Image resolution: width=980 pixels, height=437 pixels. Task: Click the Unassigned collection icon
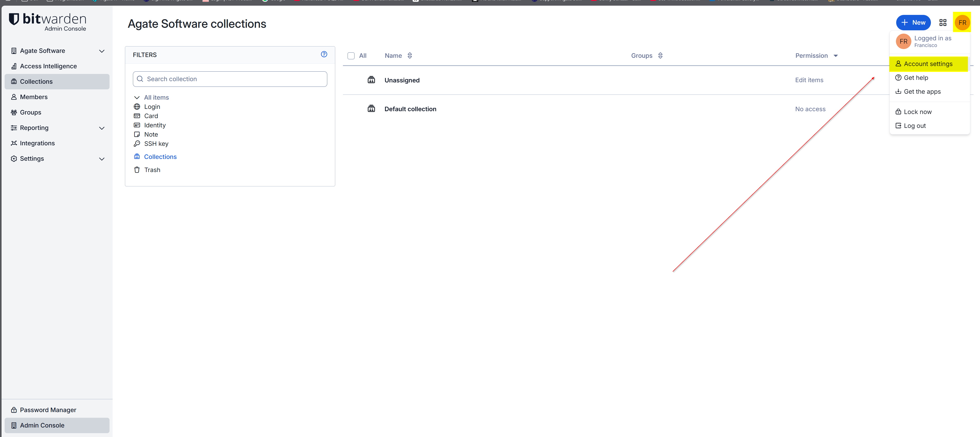pos(371,80)
